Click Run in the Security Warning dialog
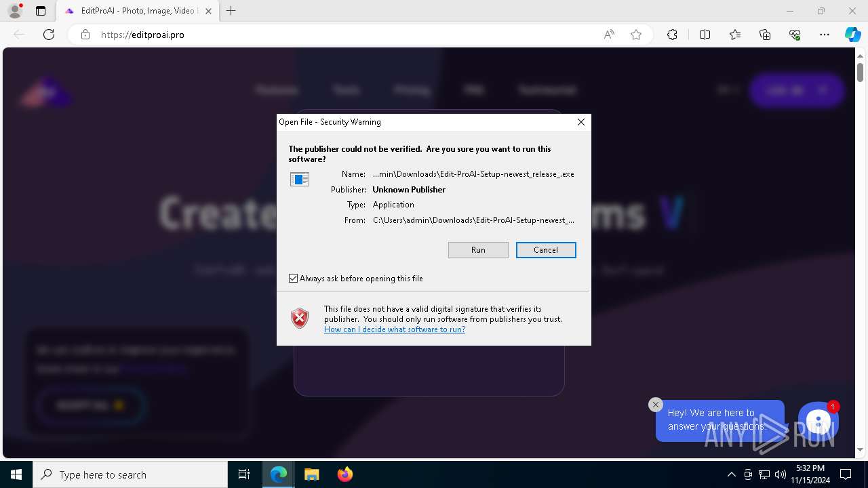The width and height of the screenshot is (868, 488). (478, 250)
